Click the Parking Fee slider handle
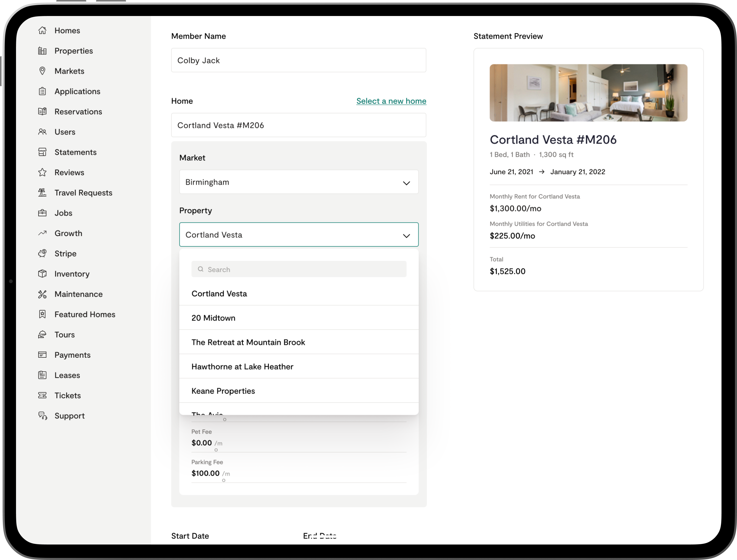Screen dimensions: 737x560 click(224, 480)
